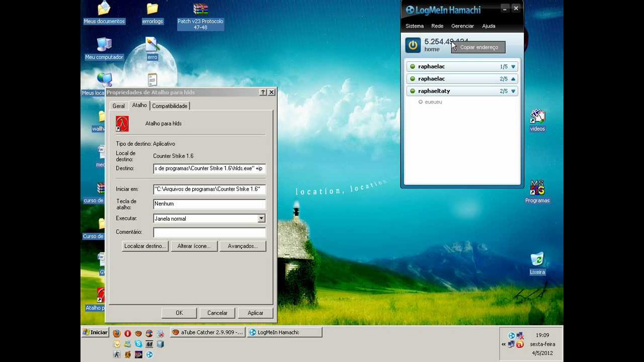Launch VirtualBox blue cube quick launch icon
The image size is (644, 362).
click(160, 344)
